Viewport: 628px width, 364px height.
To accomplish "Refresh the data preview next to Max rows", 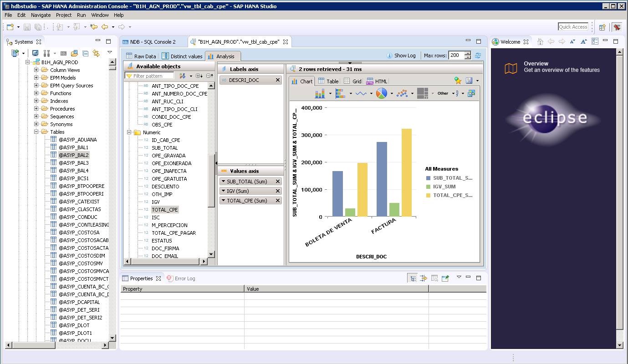I will pos(478,56).
